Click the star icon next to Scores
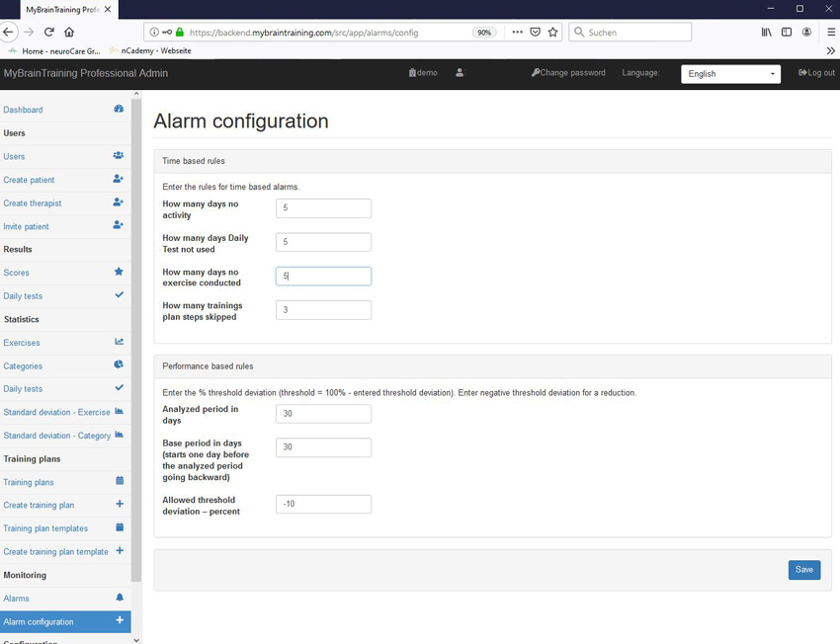Viewport: 840px width, 644px height. 119,272
